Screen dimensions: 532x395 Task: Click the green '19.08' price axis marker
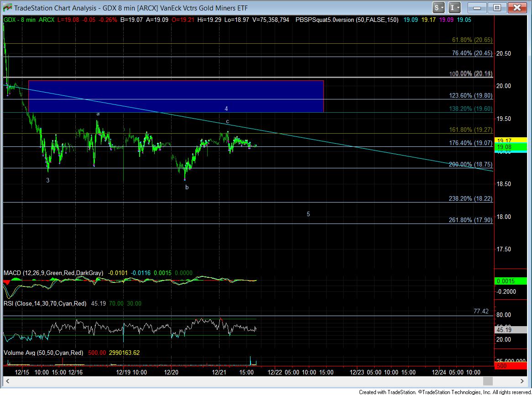(511, 147)
